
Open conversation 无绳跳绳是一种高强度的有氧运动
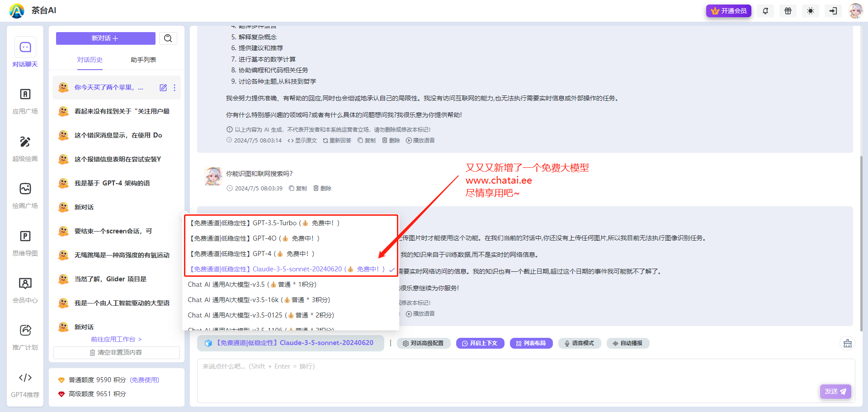pos(117,255)
